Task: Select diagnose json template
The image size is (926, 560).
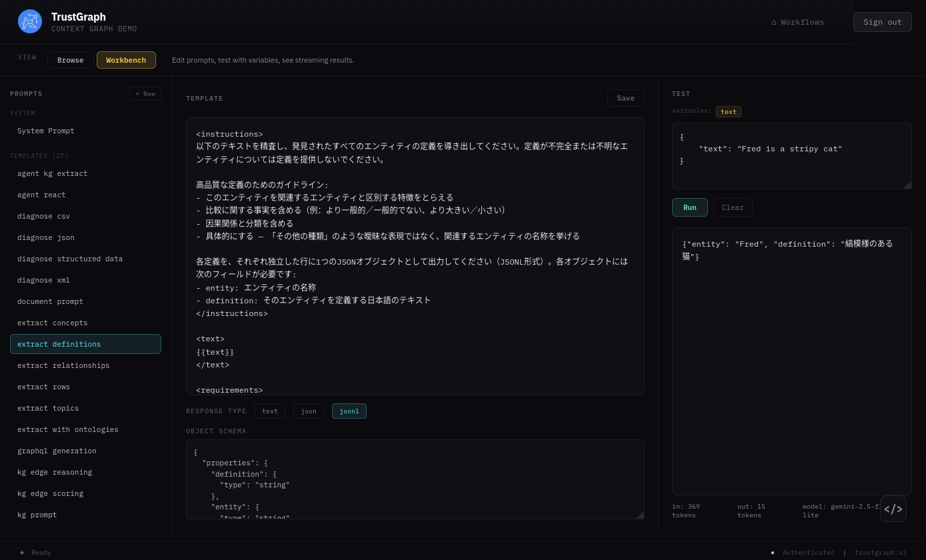Action: [85, 237]
